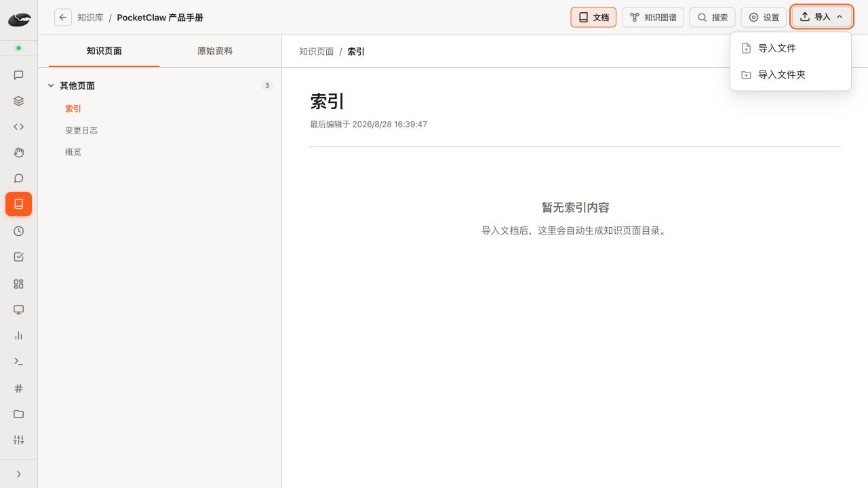This screenshot has width=868, height=488.
Task: Open the clock history sidebar icon
Action: (18, 231)
